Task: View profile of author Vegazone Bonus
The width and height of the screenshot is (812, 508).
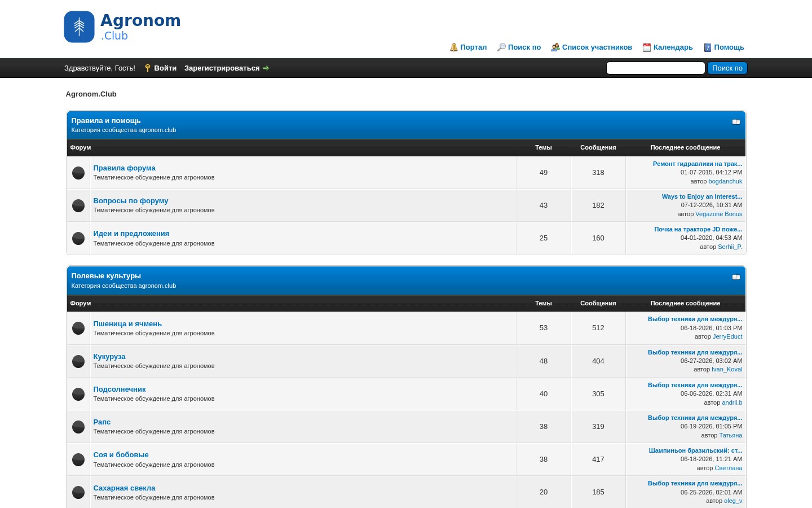Action: 719,214
